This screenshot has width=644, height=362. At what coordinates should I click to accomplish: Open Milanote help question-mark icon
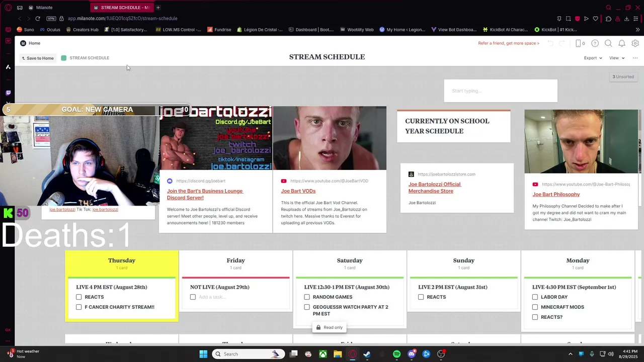[595, 43]
